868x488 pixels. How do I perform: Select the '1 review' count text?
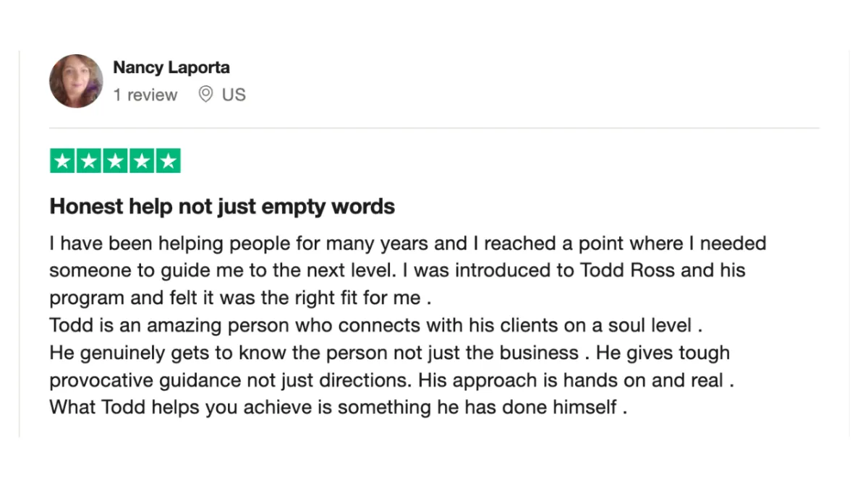click(145, 95)
